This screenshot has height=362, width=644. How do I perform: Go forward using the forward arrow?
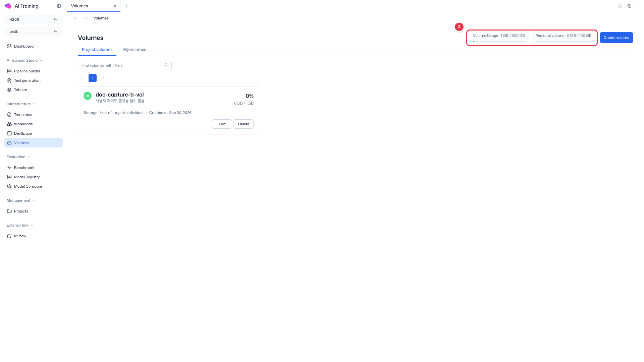pos(86,18)
